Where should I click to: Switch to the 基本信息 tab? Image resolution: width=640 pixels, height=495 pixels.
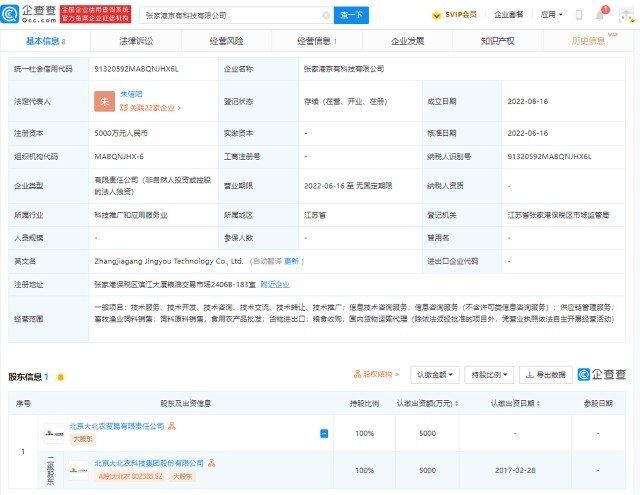pyautogui.click(x=45, y=41)
